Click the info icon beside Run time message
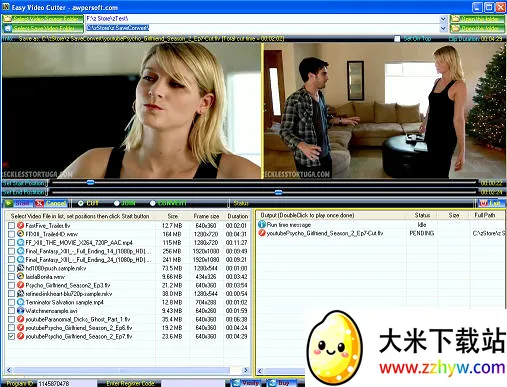 [262, 224]
